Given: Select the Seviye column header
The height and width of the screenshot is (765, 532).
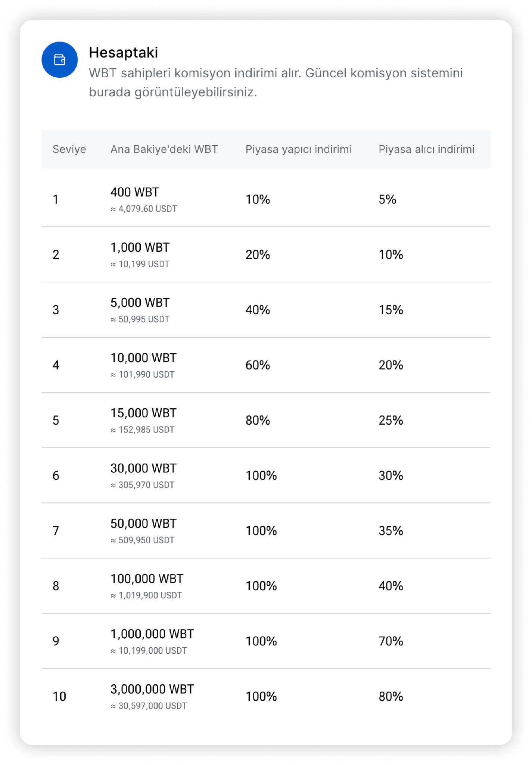Looking at the screenshot, I should [x=69, y=149].
